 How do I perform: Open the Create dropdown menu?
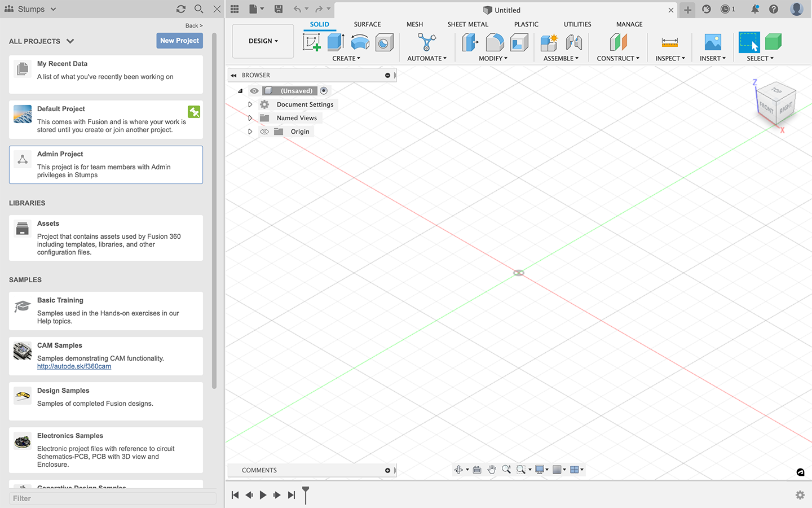coord(346,58)
